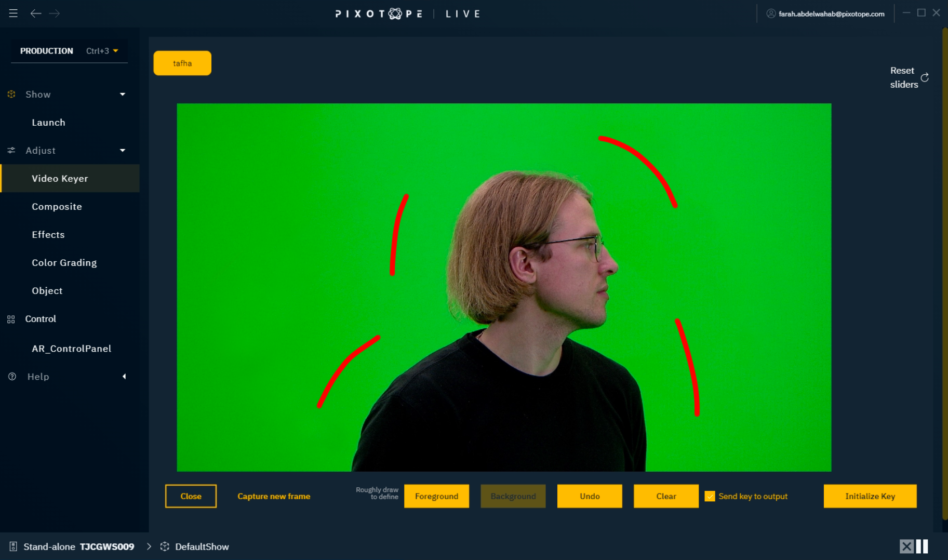The image size is (948, 560).
Task: Click the user account profile icon
Action: [771, 14]
